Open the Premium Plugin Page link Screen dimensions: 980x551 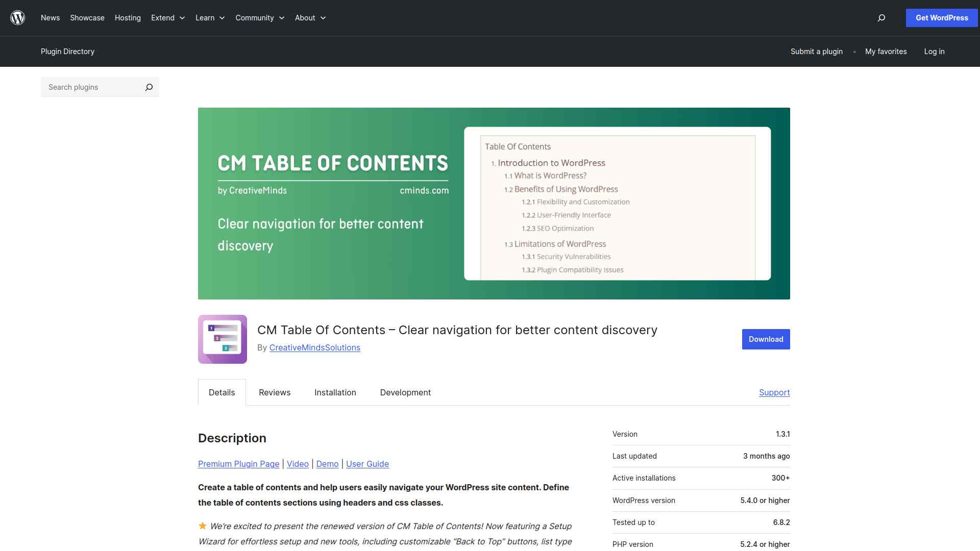click(239, 464)
